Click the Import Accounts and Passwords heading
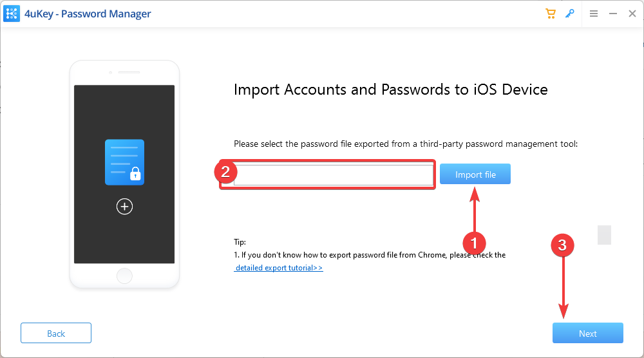Image resolution: width=644 pixels, height=358 pixels. click(391, 89)
